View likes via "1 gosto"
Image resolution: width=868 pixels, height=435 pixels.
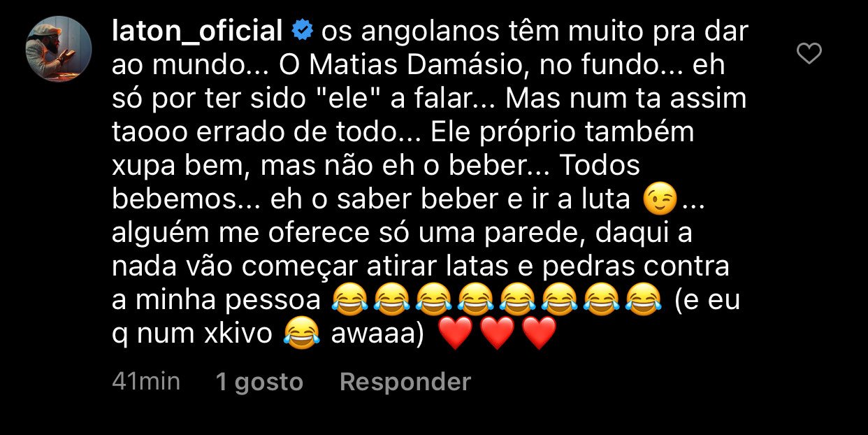[259, 382]
